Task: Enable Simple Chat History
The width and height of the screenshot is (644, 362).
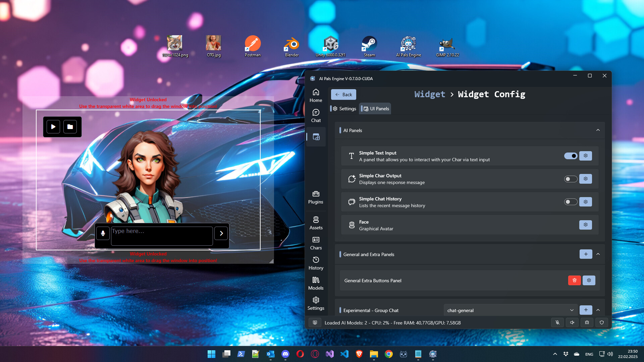Action: click(x=571, y=202)
